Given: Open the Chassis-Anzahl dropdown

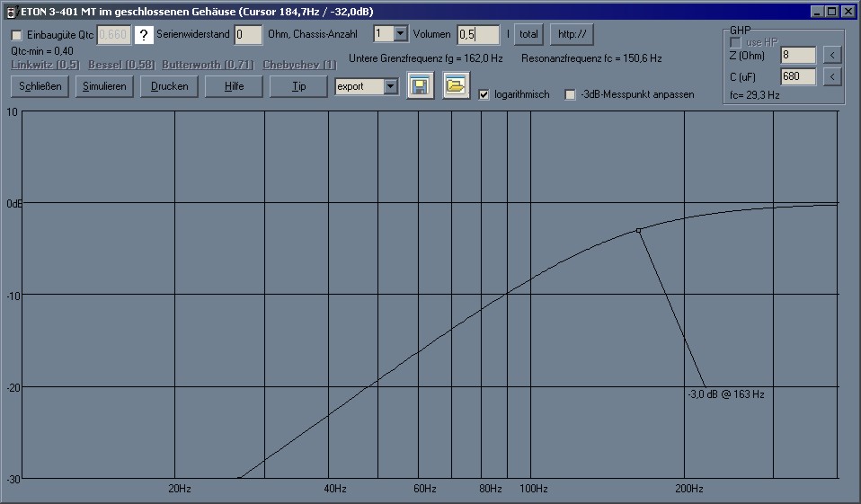Looking at the screenshot, I should [x=400, y=34].
